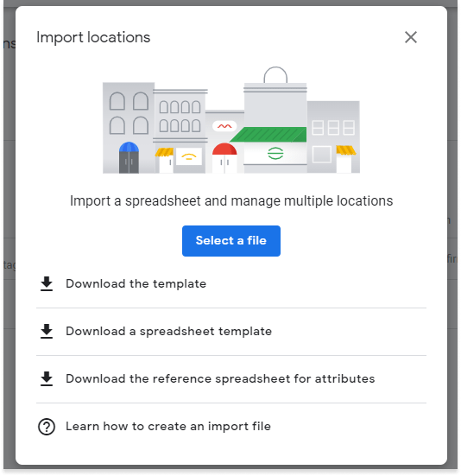Open Learn how to create an import file
Viewport: 461px width, 476px height.
click(x=168, y=427)
